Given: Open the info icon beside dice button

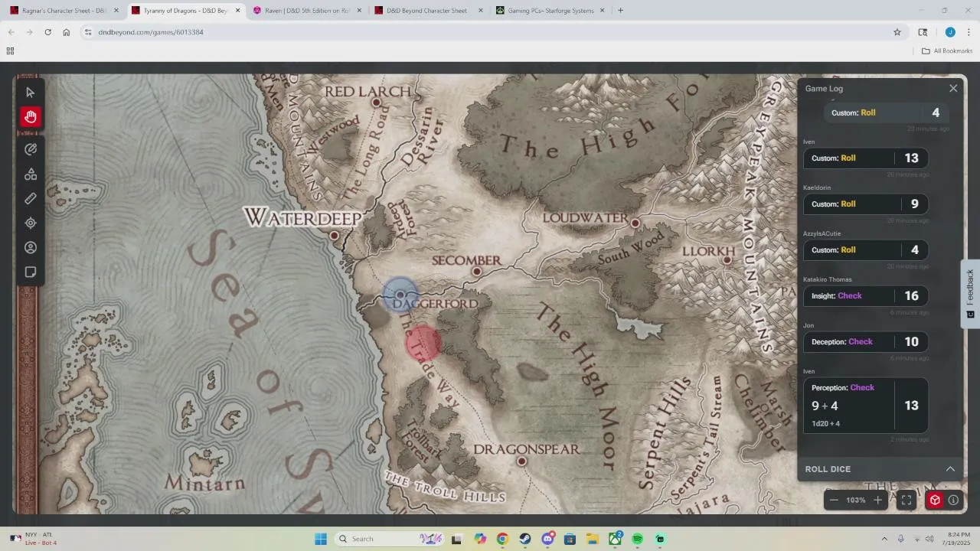Looking at the screenshot, I should tap(953, 500).
